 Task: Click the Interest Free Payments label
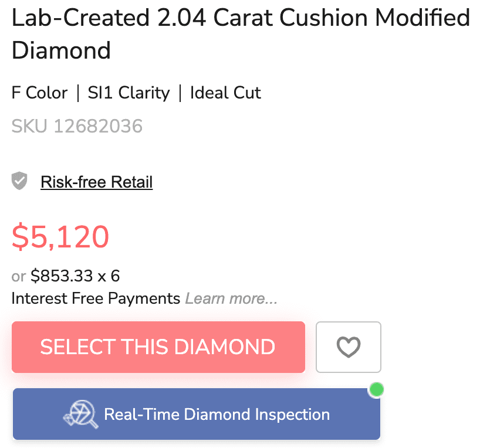click(x=96, y=298)
